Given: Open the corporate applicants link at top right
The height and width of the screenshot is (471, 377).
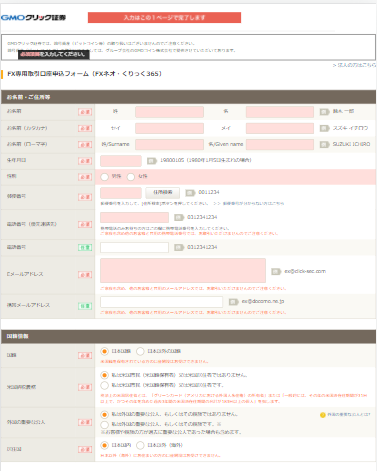Looking at the screenshot, I should click(x=354, y=65).
